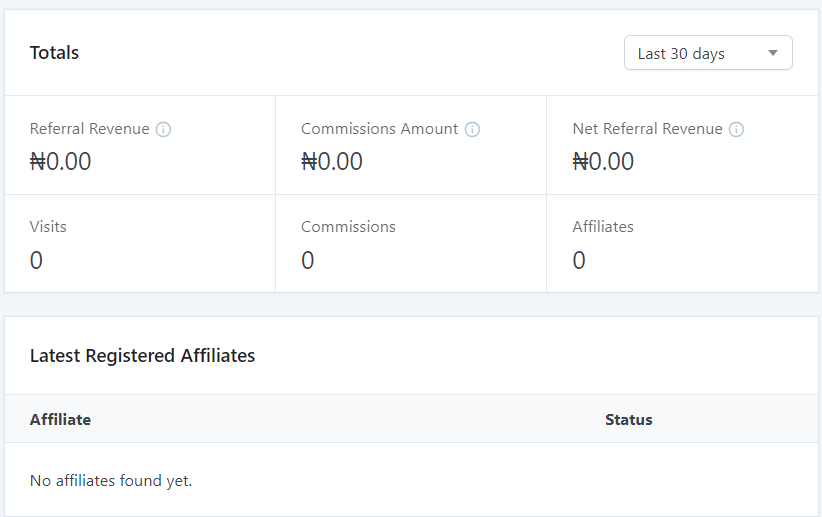This screenshot has height=517, width=822.
Task: Click the Net Referral Revenue info icon
Action: click(736, 129)
